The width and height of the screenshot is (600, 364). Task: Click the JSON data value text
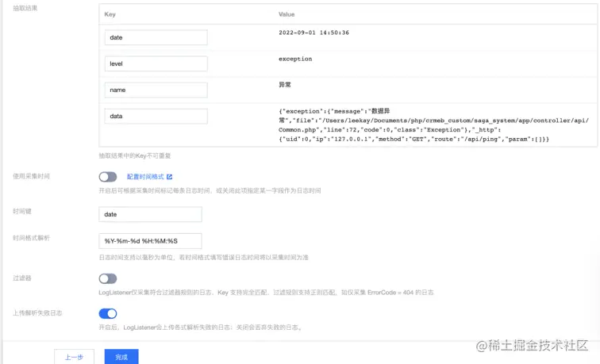433,125
